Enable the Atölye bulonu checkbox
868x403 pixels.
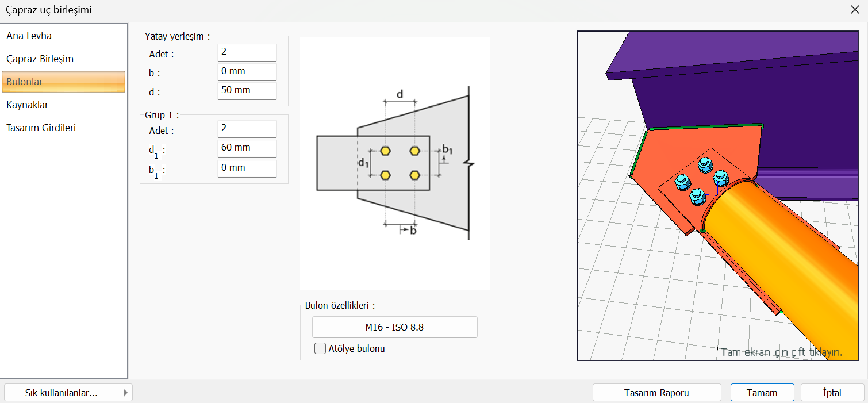320,348
